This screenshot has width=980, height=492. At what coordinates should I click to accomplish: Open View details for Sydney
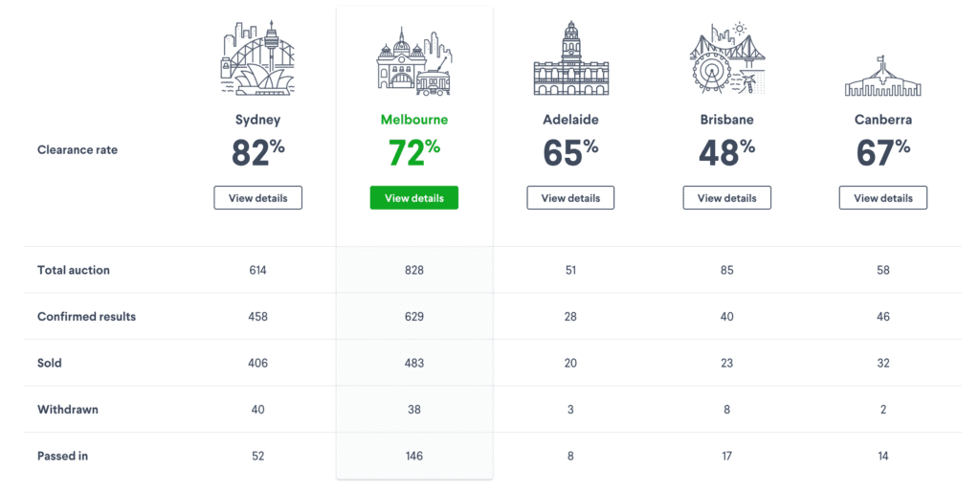tap(258, 197)
